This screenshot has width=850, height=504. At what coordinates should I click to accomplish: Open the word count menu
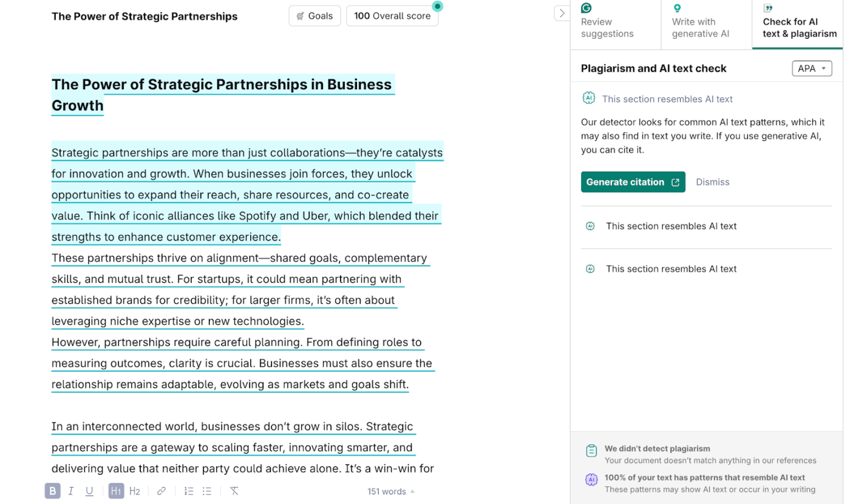coord(391,491)
